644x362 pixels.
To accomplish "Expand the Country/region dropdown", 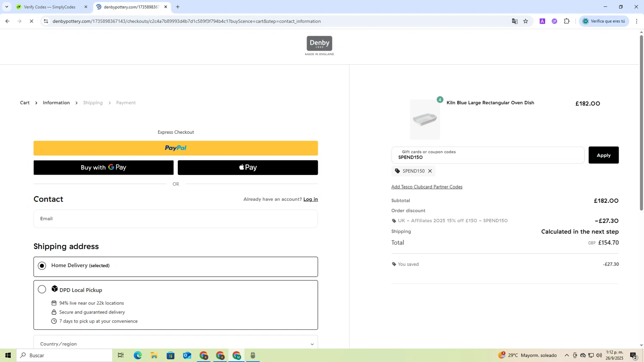I will pyautogui.click(x=176, y=344).
